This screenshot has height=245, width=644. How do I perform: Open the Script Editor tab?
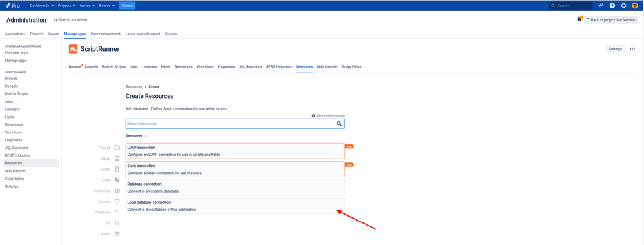(x=351, y=66)
